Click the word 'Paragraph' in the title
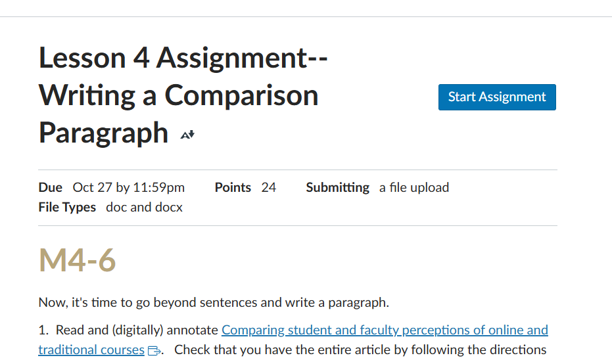The image size is (612, 364). click(x=104, y=132)
